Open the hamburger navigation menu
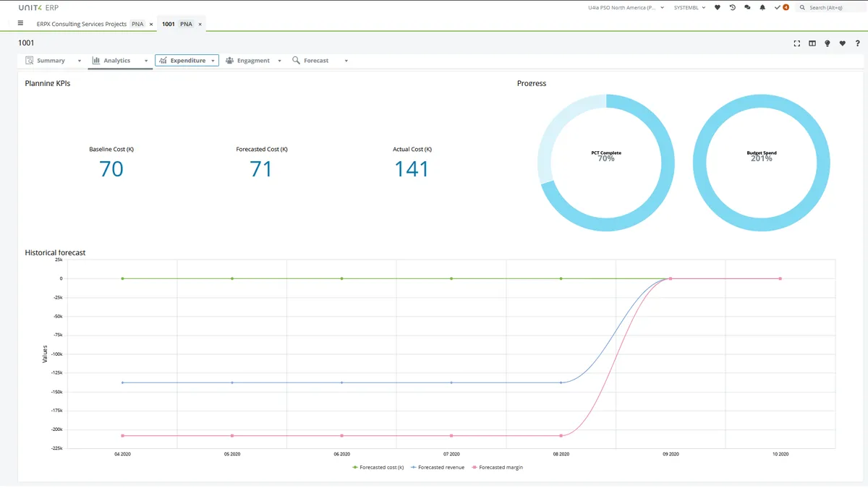Screen dimensions: 868x488 coord(20,23)
